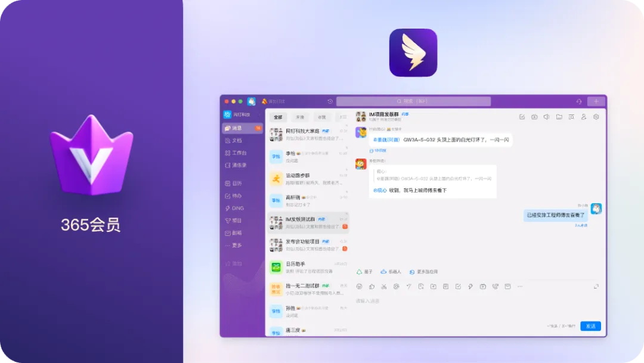Open the more options ellipsis in input toolbar
This screenshot has height=363, width=644.
520,287
